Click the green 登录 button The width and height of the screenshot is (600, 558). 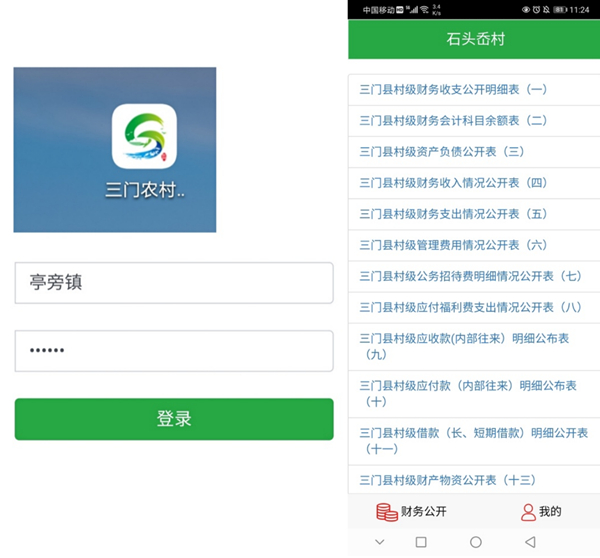pos(174,419)
